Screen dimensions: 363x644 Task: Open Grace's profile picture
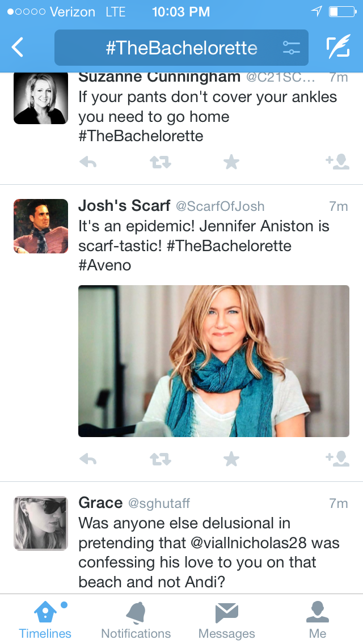click(41, 523)
